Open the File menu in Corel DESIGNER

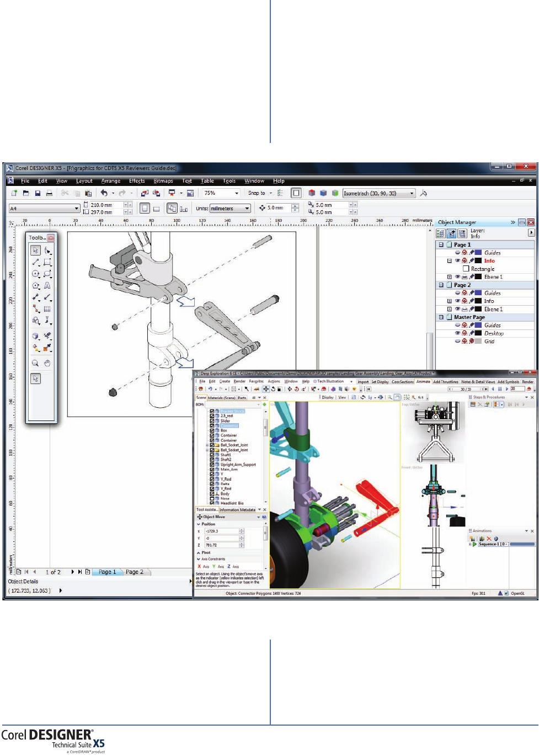(x=25, y=181)
